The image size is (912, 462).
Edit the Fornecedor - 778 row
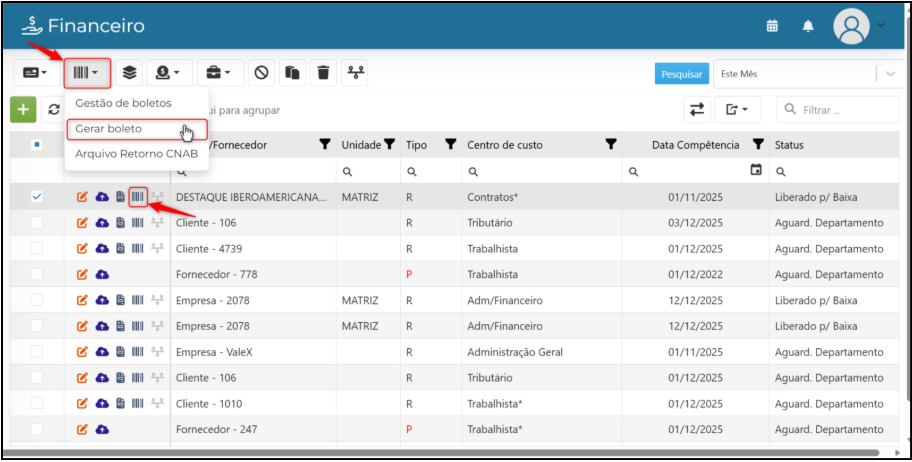82,275
